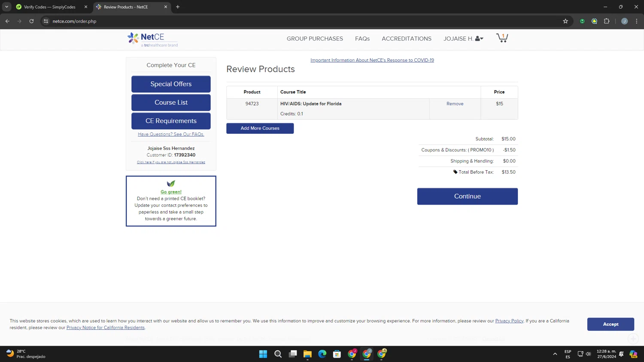View site information icon in address bar
644x362 pixels.
pyautogui.click(x=46, y=21)
